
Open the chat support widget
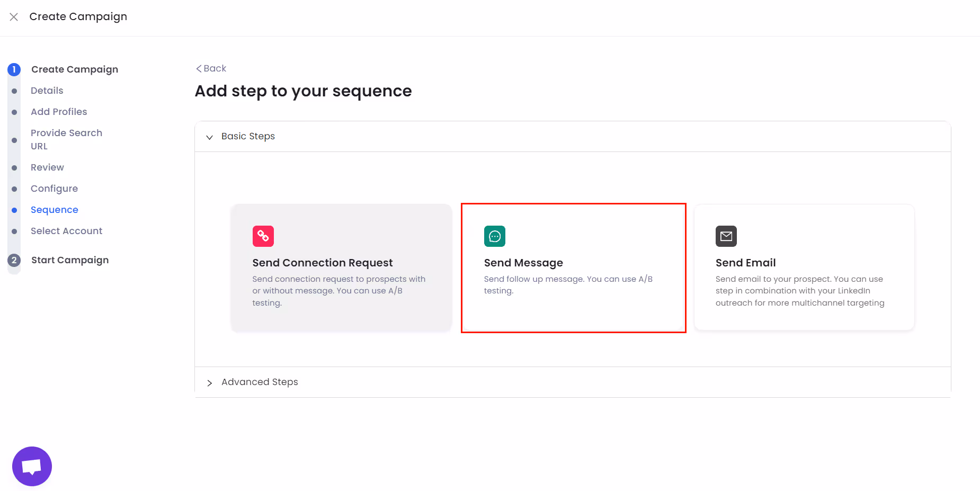pyautogui.click(x=32, y=466)
